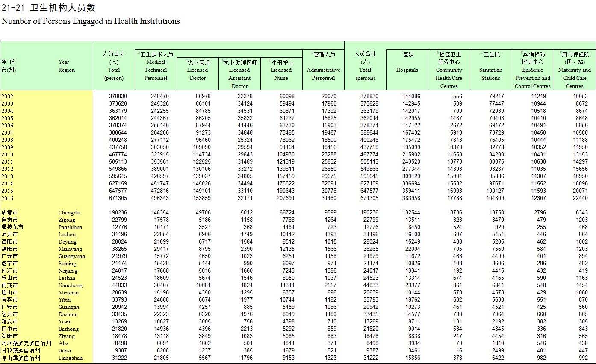Image resolution: width=596 pixels, height=364 pixels.
Task: Select the 'Licensed Doctor' column header
Action: (198, 74)
